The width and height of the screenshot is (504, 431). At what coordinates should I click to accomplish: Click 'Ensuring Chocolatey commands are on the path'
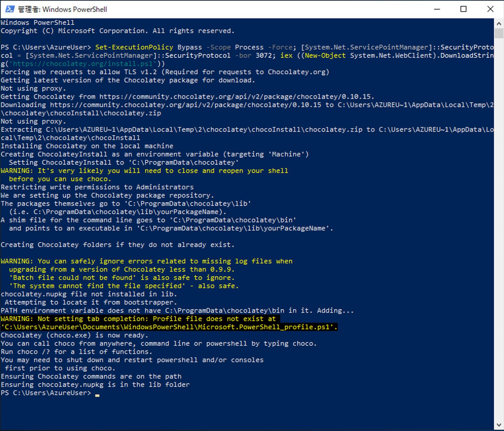click(91, 377)
